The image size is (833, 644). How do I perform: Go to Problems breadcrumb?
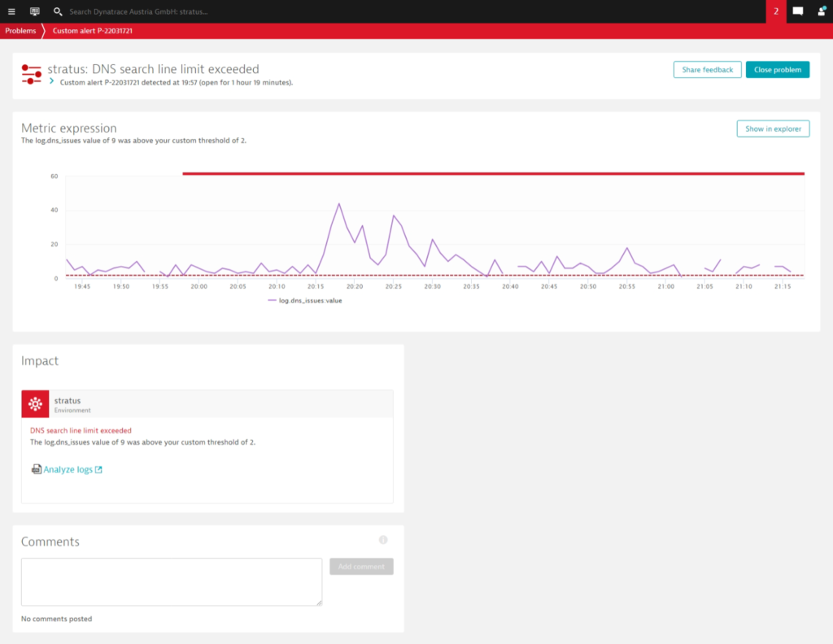click(20, 31)
